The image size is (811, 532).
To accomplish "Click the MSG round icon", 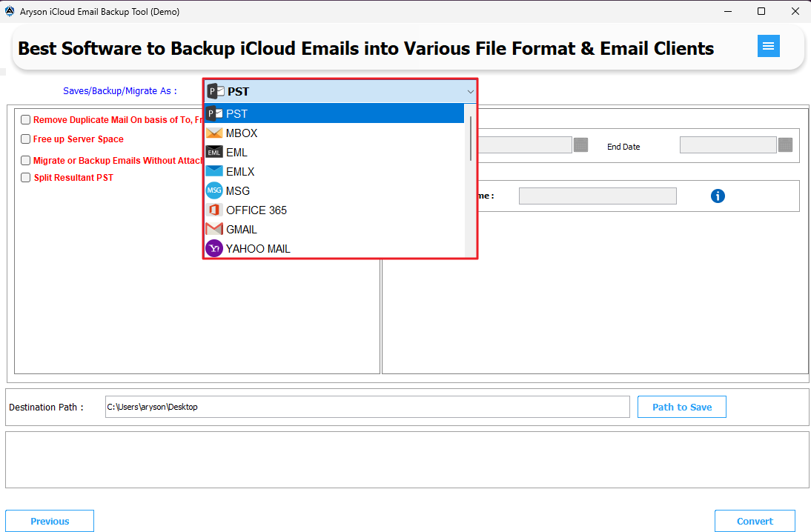I will point(214,190).
